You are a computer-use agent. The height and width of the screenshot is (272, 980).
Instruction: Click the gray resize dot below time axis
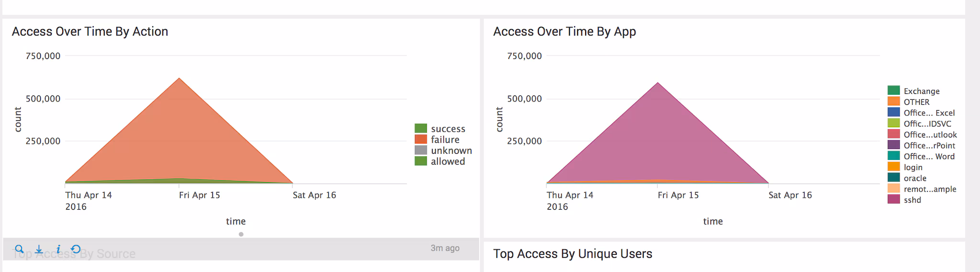tap(241, 234)
